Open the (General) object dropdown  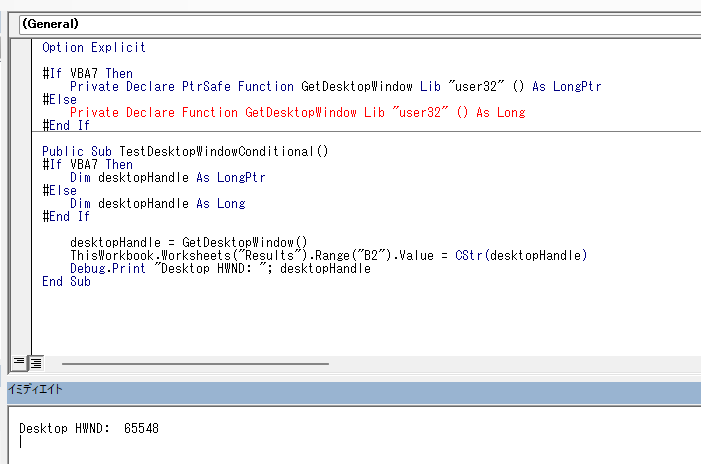coord(360,24)
